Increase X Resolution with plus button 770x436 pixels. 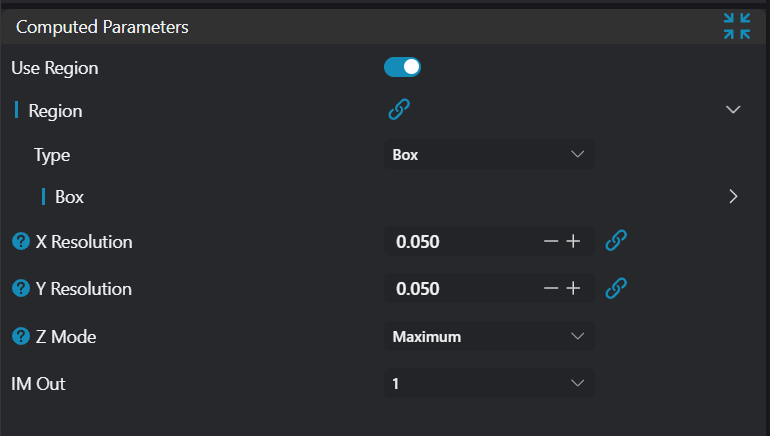point(573,241)
